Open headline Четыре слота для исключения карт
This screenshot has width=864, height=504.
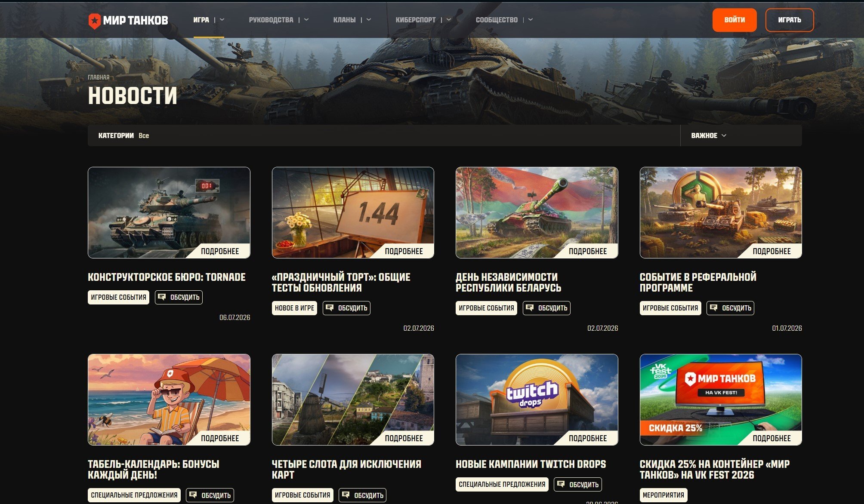point(346,470)
